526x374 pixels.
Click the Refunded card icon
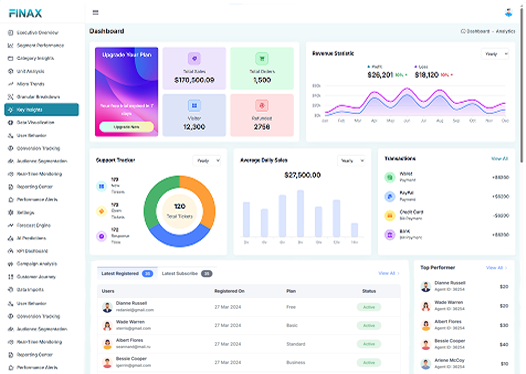click(262, 106)
